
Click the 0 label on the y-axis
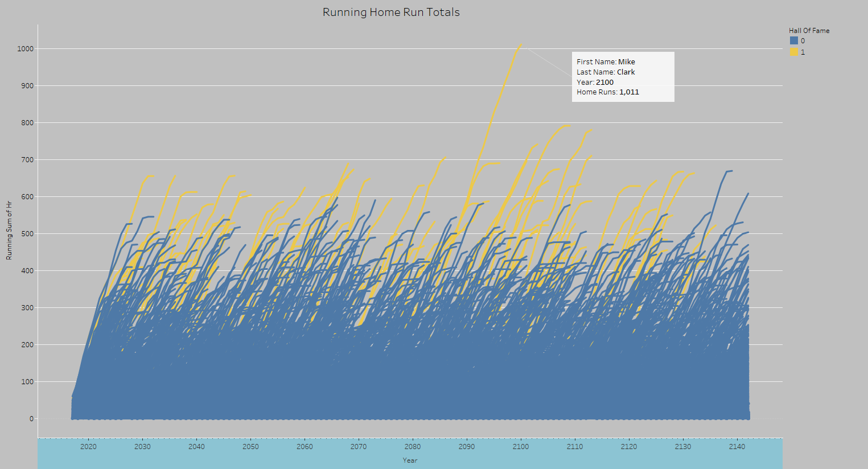(31, 419)
